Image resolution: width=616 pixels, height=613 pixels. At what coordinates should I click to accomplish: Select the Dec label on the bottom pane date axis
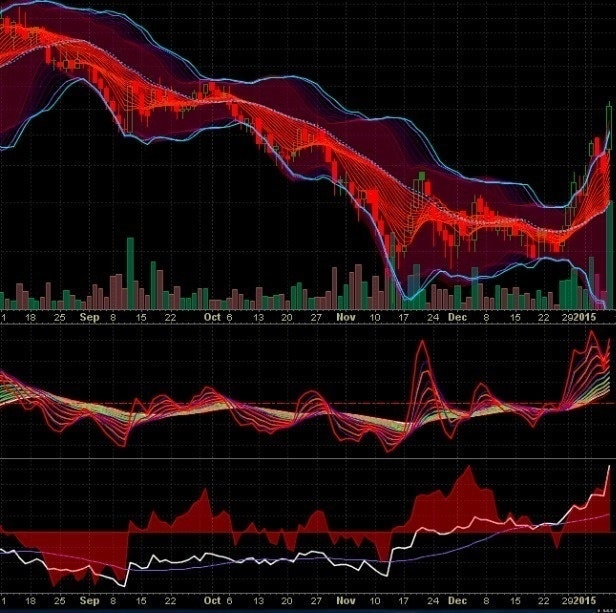click(457, 602)
